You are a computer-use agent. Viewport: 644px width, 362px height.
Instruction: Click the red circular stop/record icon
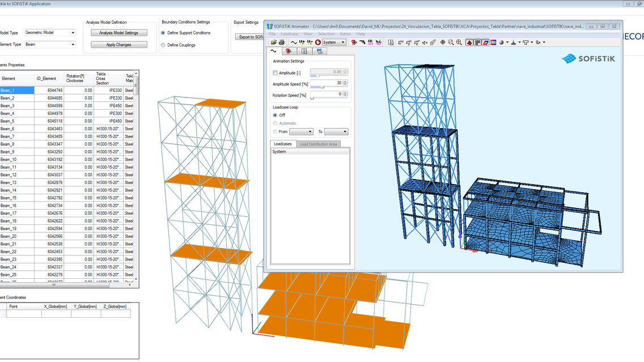(318, 42)
